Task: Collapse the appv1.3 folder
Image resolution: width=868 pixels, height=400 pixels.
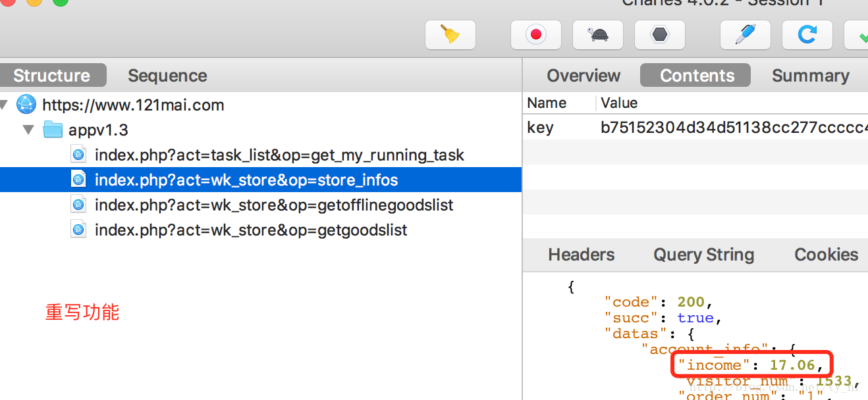Action: click(x=28, y=130)
